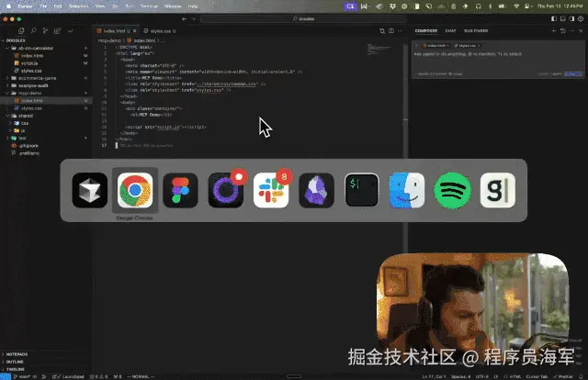The height and width of the screenshot is (380, 588).
Task: Open the Terminal menu in menu bar
Action: click(149, 6)
